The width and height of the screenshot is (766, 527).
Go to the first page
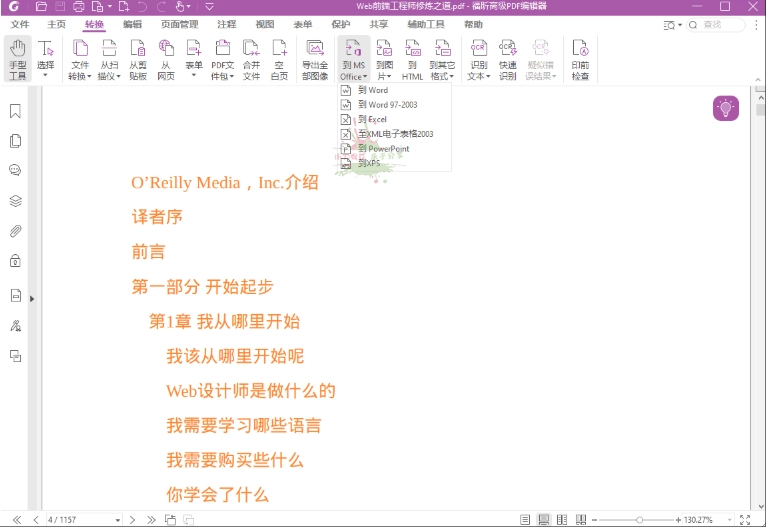click(x=17, y=520)
